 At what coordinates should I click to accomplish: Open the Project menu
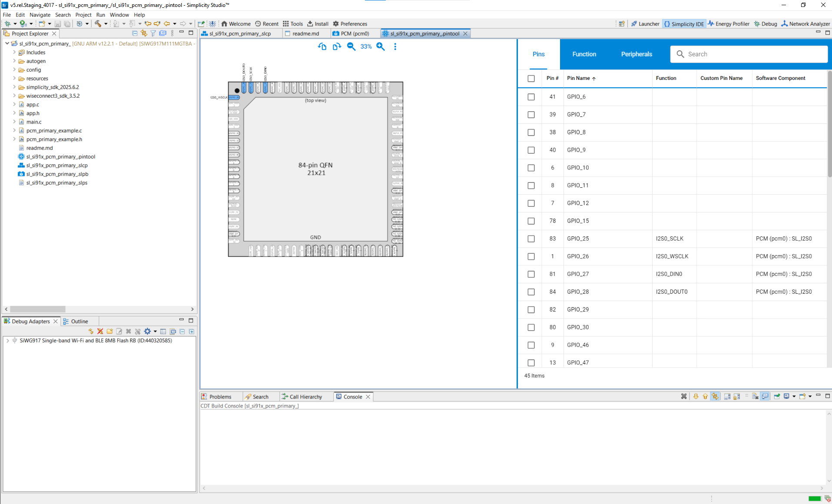[83, 15]
